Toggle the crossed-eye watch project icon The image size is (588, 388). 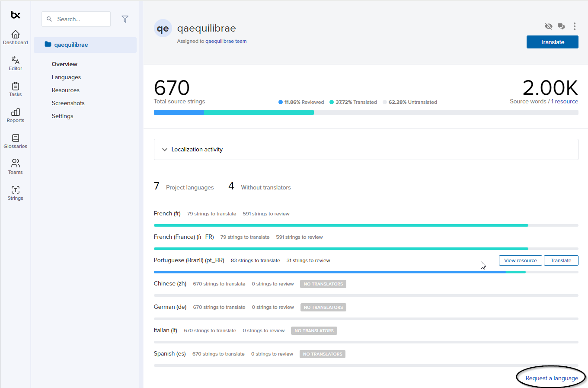coord(548,26)
